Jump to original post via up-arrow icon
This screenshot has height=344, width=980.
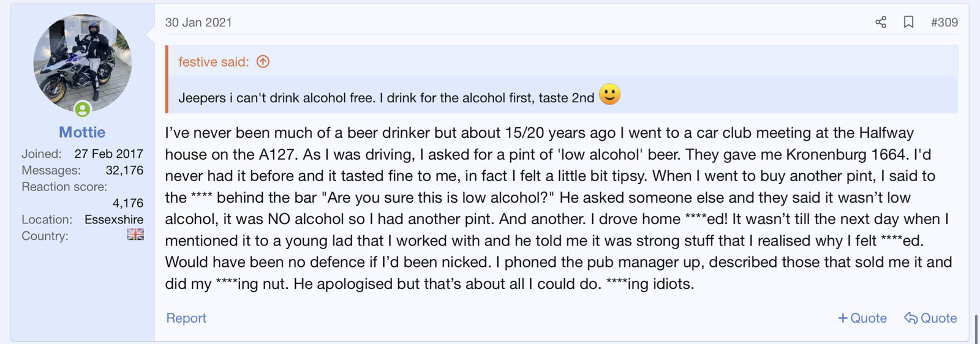point(263,62)
